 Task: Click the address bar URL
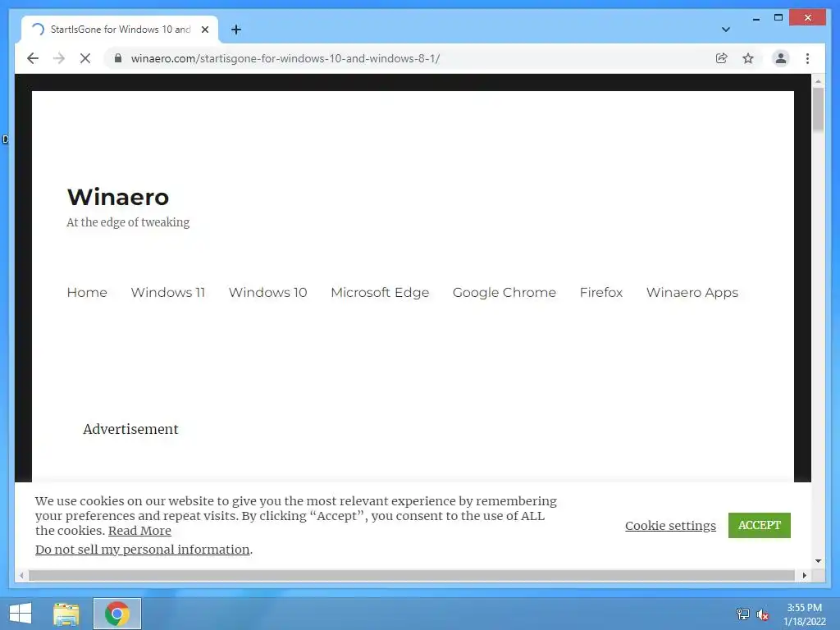pyautogui.click(x=285, y=58)
